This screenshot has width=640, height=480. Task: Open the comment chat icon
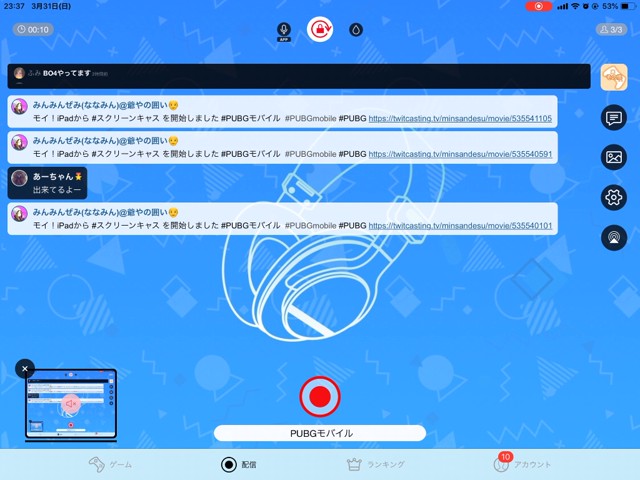(614, 118)
